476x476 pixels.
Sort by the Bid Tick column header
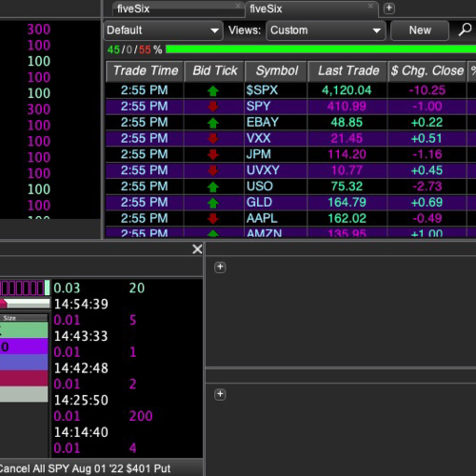coord(214,71)
